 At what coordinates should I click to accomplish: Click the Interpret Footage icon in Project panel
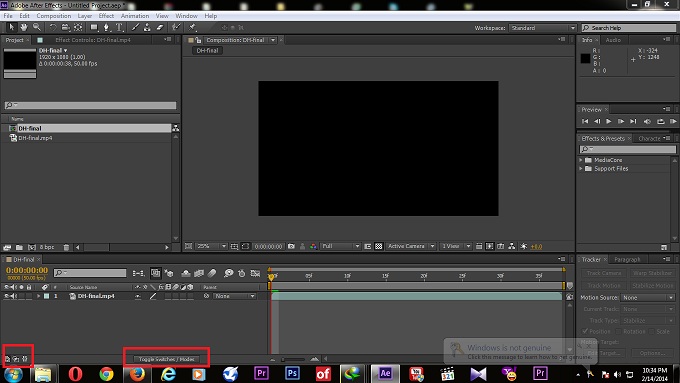coord(7,247)
